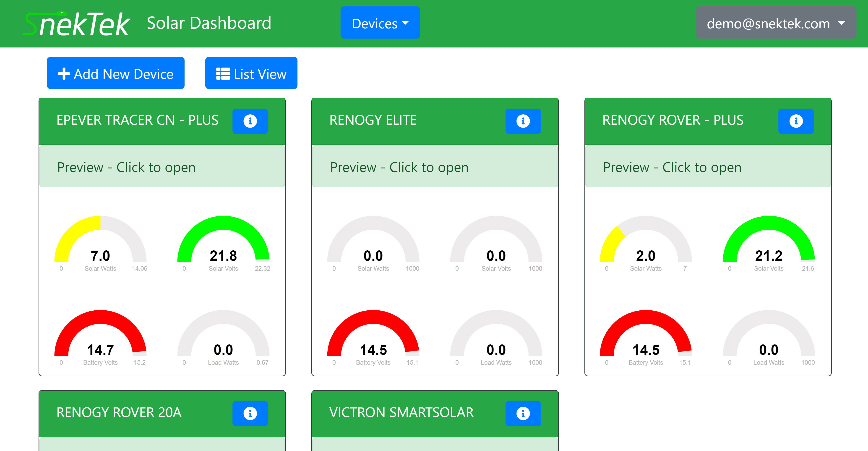Open RENOGY ROVER - PLUS preview banner
Screen dimensions: 868x451
click(708, 167)
